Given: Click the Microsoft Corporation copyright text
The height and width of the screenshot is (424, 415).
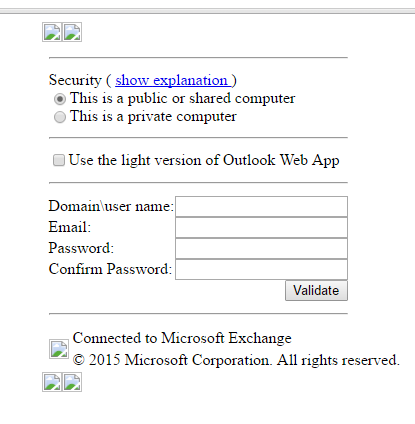Looking at the screenshot, I should point(236,360).
